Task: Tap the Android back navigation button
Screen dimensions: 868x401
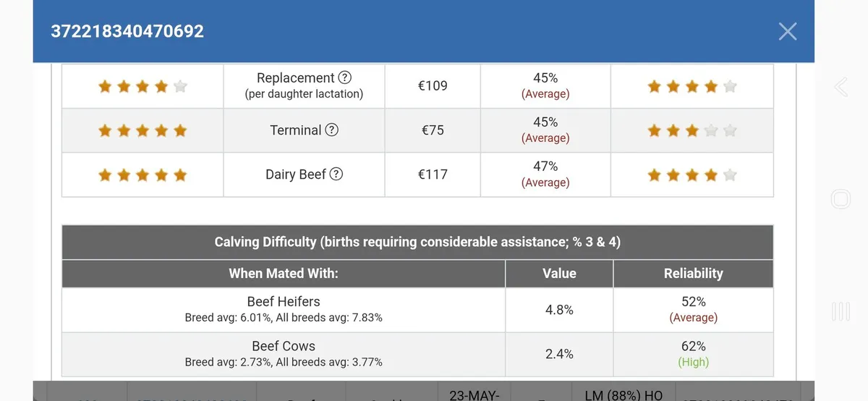Action: click(x=841, y=88)
